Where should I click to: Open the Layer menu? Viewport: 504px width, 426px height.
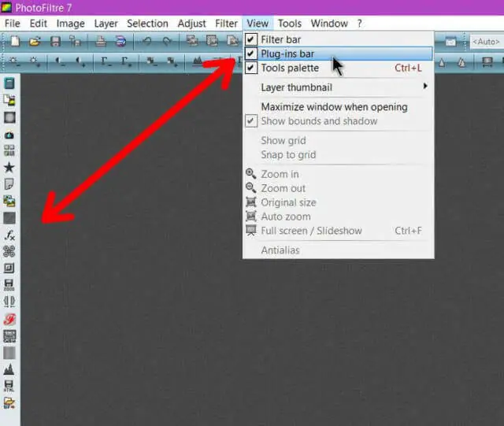click(106, 24)
